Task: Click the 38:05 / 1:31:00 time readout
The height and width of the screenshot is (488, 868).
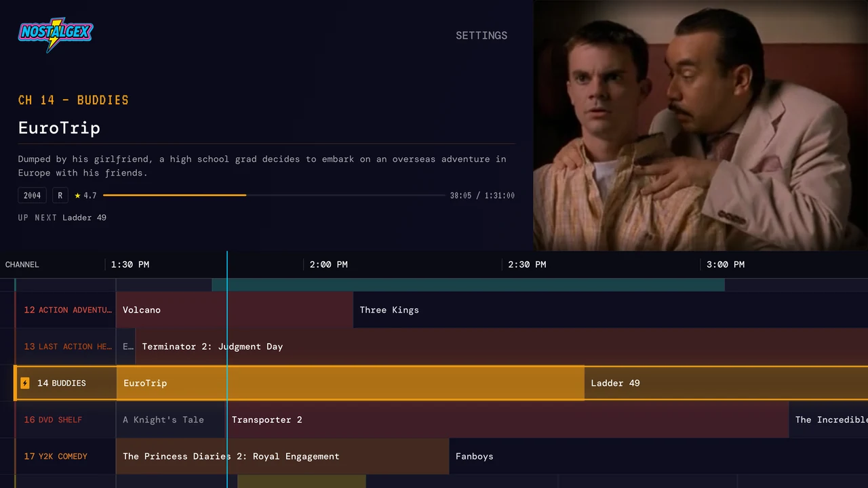Action: coord(482,195)
